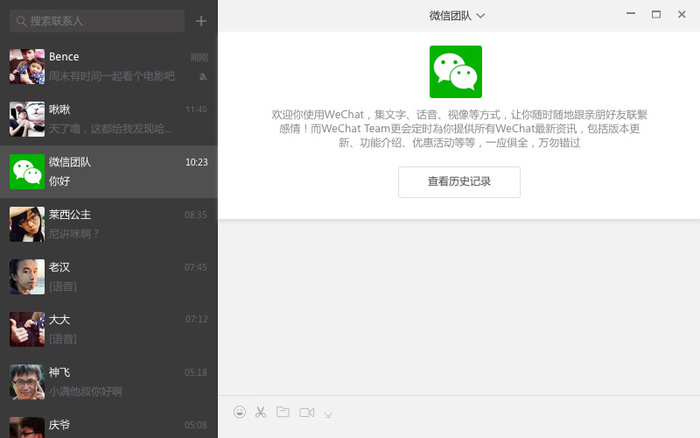
Task: Select the scissors screenshot tool
Action: point(261,412)
